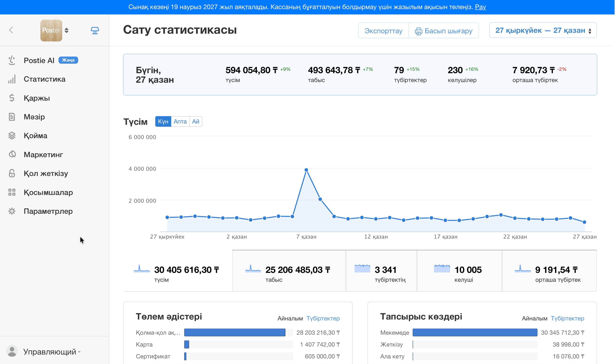Switch chart grouping to Апта
Viewport: 615px width, 364px height.
[180, 122]
